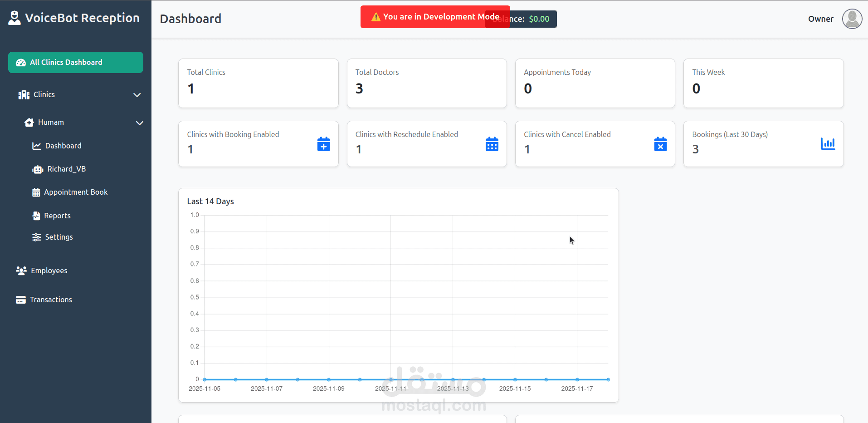Collapse the Clinics section chevron
Image resolution: width=868 pixels, height=423 pixels.
click(137, 95)
